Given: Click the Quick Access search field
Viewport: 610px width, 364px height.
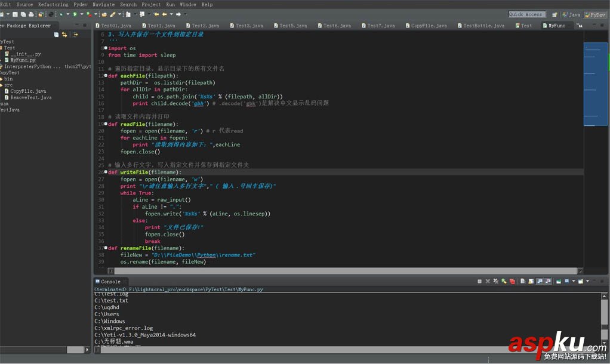Looking at the screenshot, I should [x=526, y=14].
